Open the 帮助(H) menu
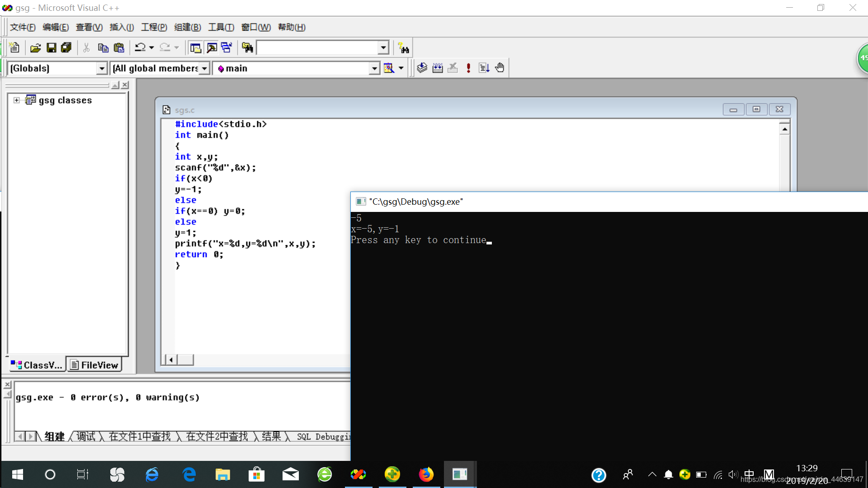868x488 pixels. point(292,27)
